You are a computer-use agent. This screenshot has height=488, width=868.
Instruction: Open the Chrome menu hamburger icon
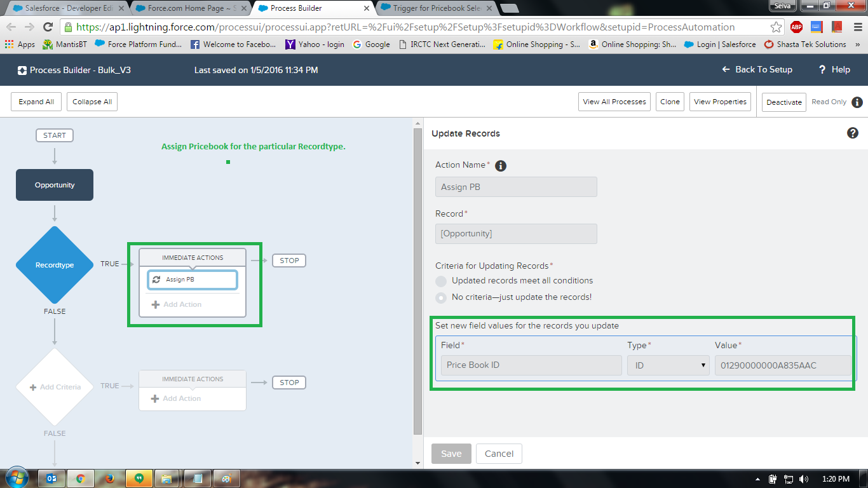pos(857,27)
